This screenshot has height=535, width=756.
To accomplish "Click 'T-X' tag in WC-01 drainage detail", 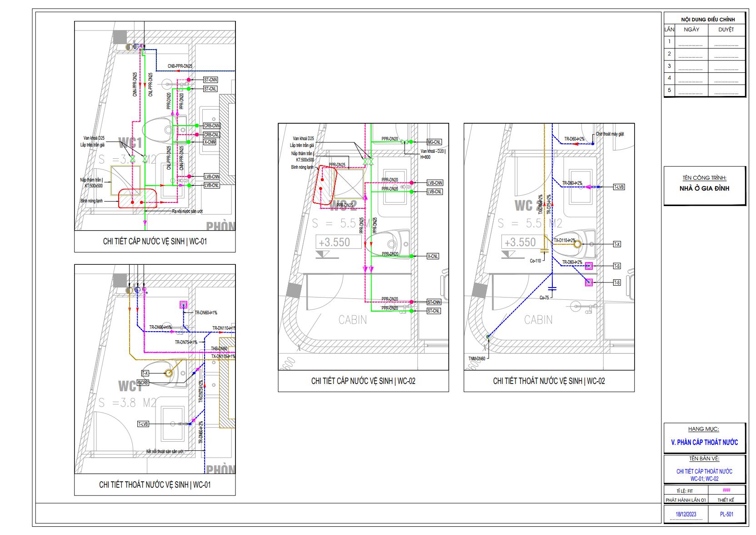I will pyautogui.click(x=145, y=373).
